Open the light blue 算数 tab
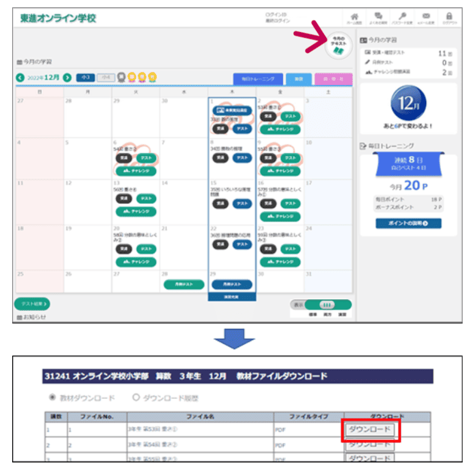476x474 pixels. coord(299,79)
